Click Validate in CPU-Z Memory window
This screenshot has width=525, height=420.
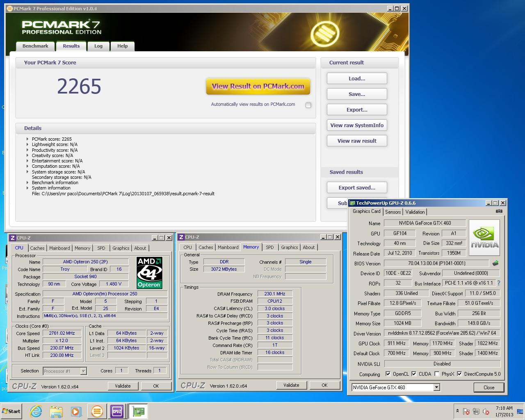tap(291, 385)
